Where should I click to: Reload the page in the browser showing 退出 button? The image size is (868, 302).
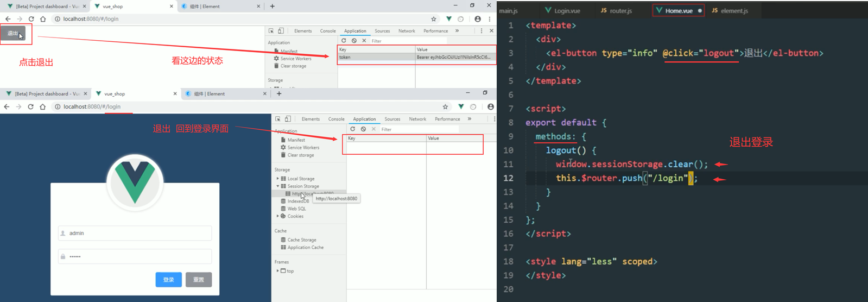pyautogui.click(x=31, y=19)
